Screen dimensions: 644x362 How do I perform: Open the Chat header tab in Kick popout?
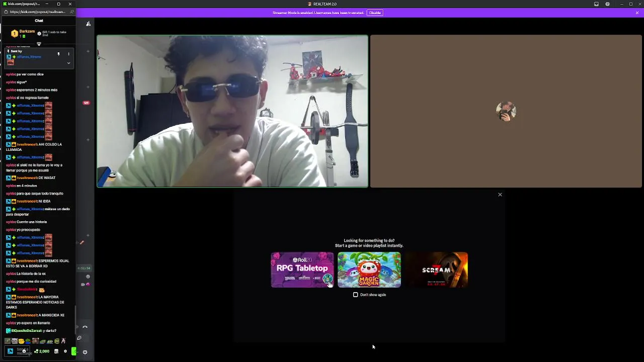click(x=39, y=21)
